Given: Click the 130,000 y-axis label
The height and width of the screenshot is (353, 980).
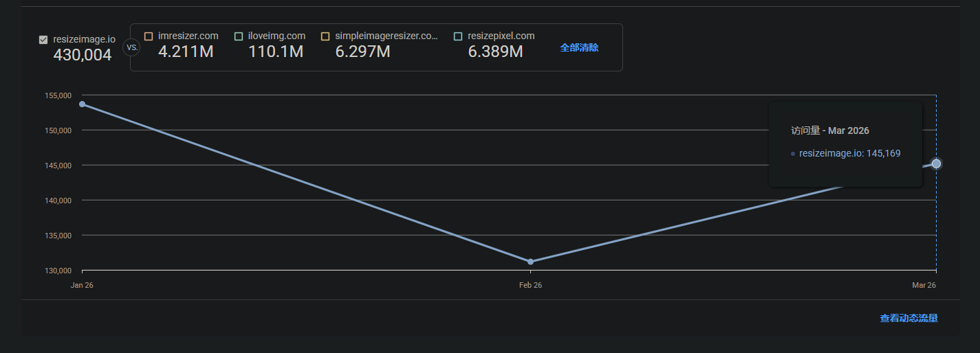Looking at the screenshot, I should click(58, 271).
